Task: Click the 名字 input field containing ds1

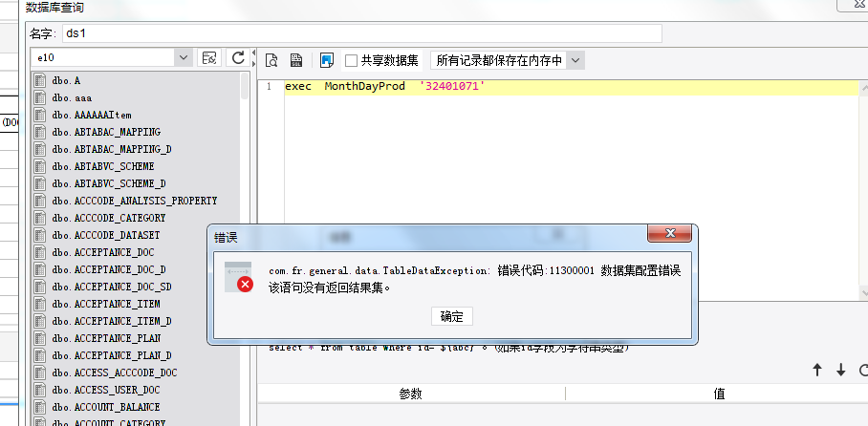Action: pyautogui.click(x=362, y=33)
